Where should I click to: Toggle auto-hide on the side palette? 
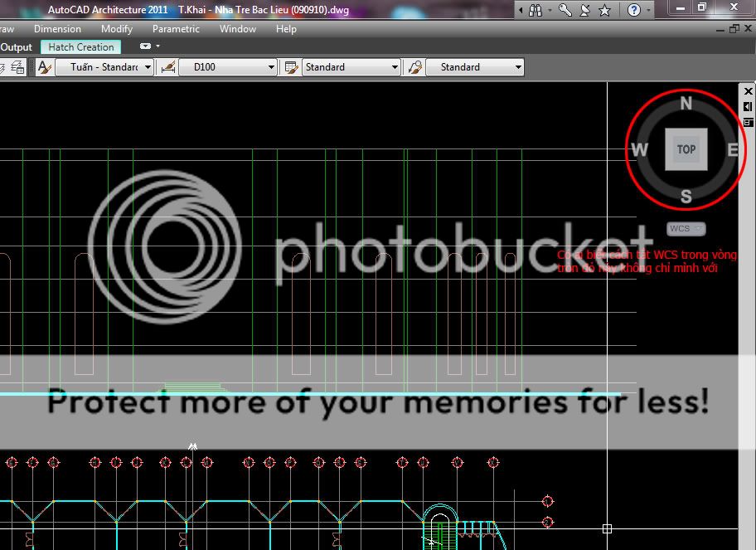point(748,107)
